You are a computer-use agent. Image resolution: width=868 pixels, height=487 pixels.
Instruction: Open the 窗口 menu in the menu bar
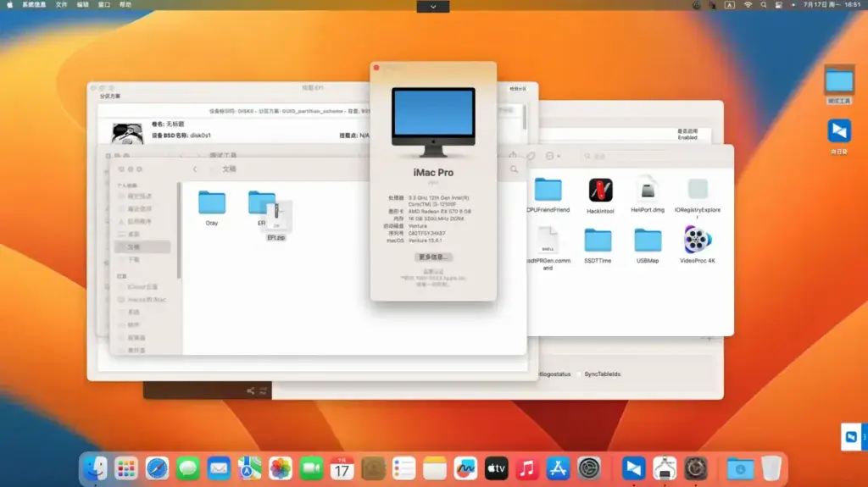click(x=104, y=4)
